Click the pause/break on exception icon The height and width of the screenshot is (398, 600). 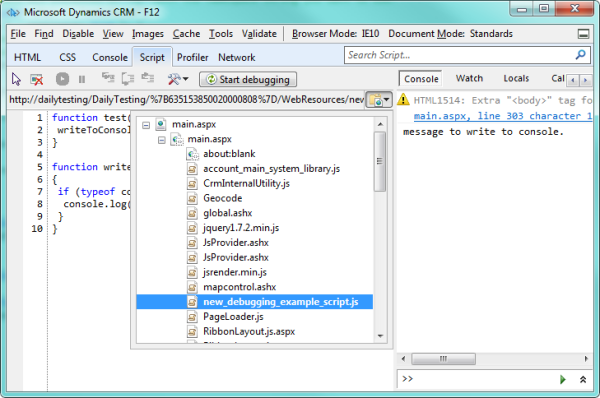(82, 79)
